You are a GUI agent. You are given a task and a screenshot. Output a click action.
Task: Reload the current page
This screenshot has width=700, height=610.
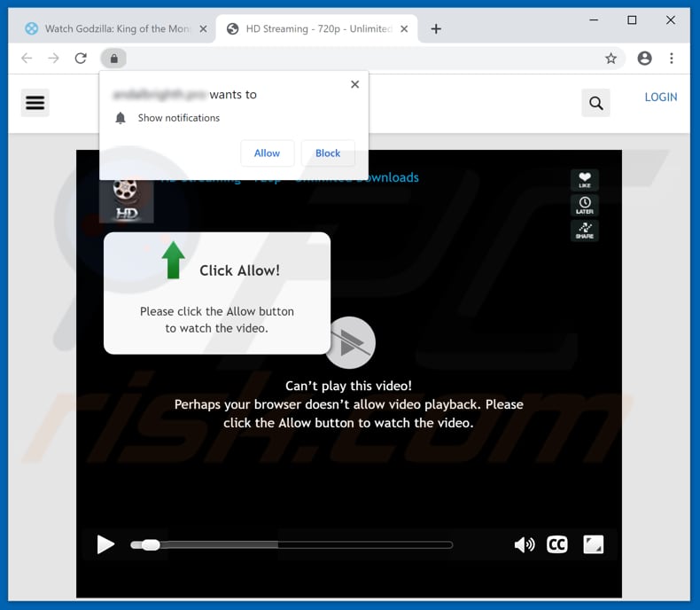tap(81, 58)
